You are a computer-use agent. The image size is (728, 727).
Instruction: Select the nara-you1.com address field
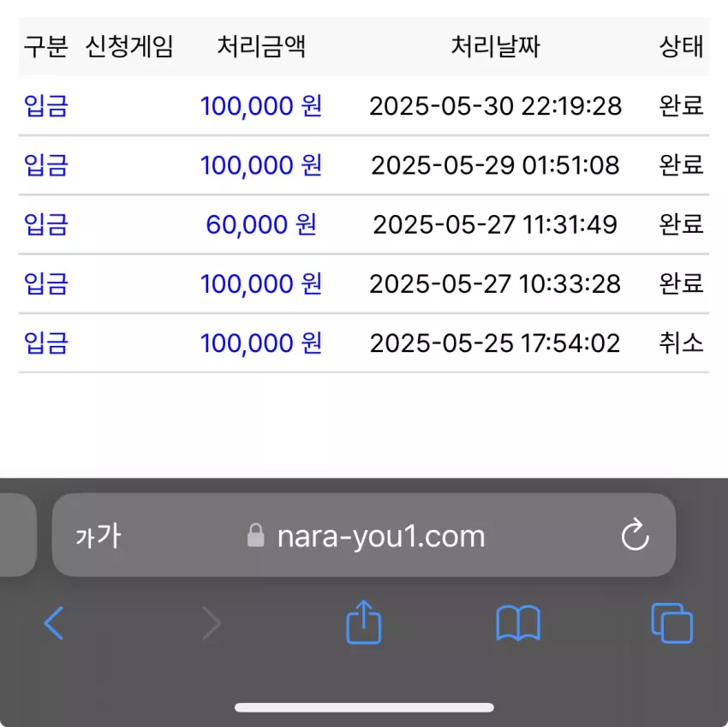tap(363, 535)
